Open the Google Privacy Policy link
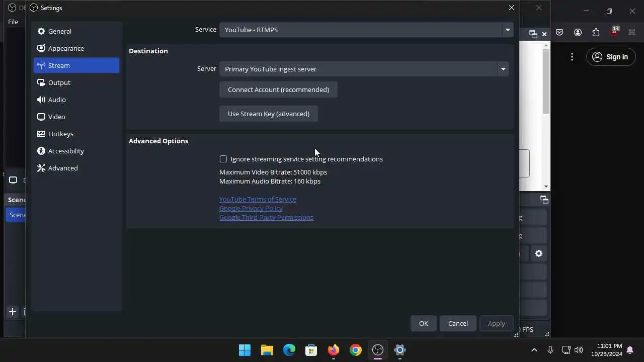The width and height of the screenshot is (644, 362). tap(251, 208)
